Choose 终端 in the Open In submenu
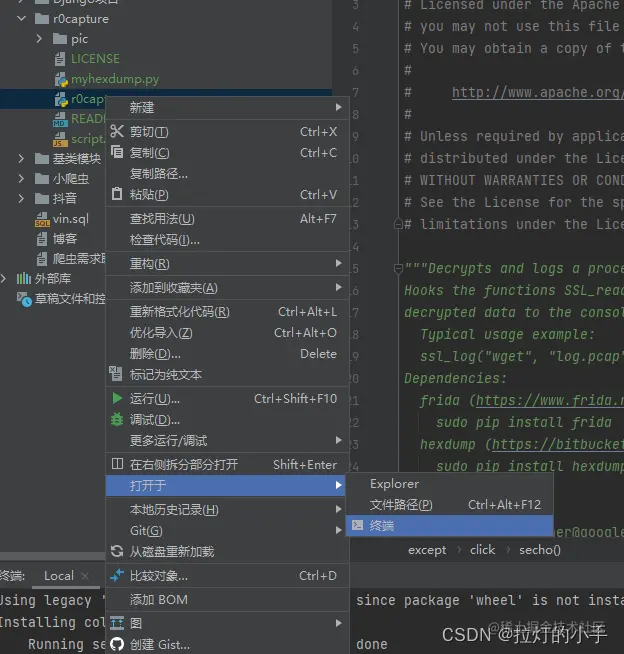 [x=450, y=526]
